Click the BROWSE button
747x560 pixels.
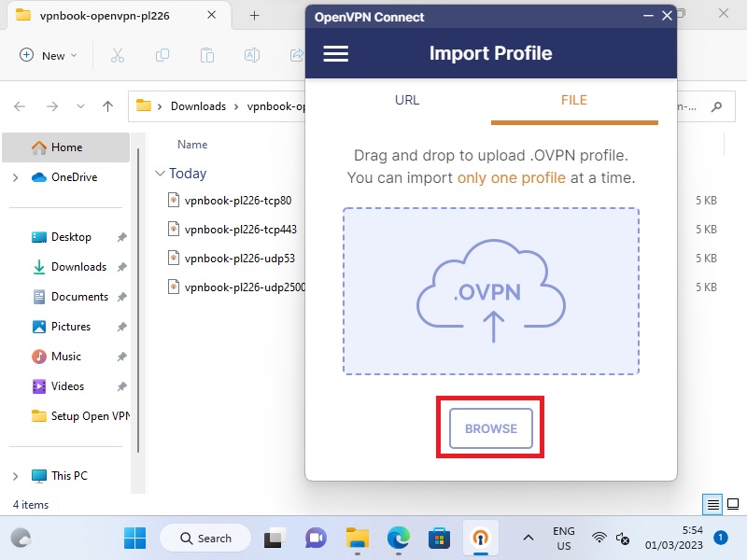pyautogui.click(x=490, y=428)
